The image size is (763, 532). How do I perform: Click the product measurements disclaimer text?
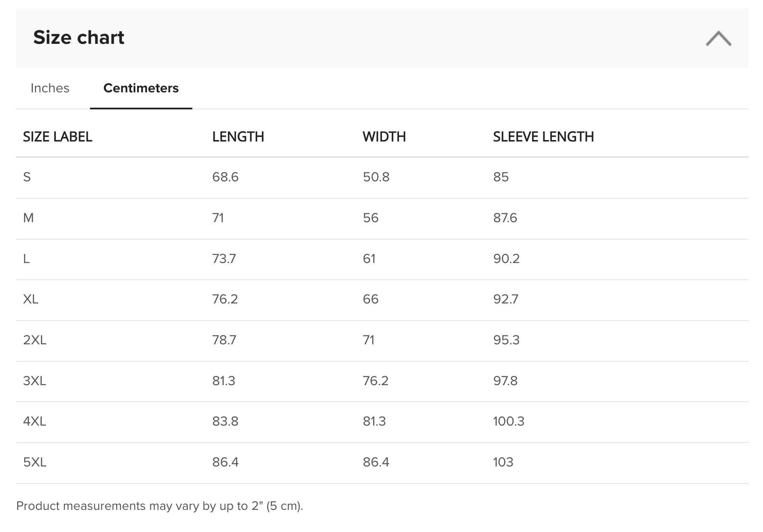tap(160, 506)
